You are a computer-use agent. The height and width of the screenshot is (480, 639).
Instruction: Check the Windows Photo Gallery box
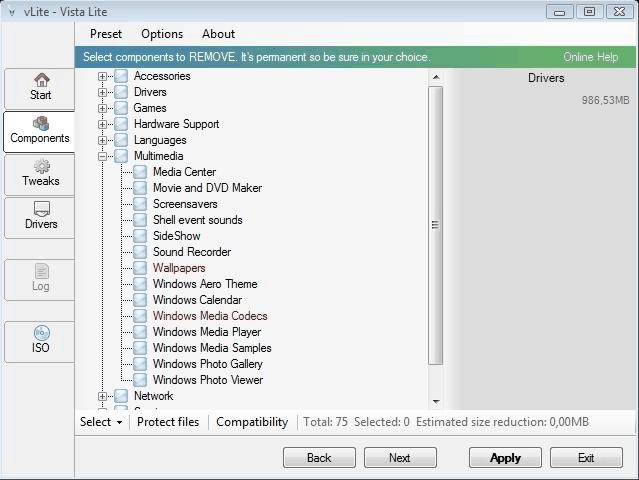(x=140, y=364)
